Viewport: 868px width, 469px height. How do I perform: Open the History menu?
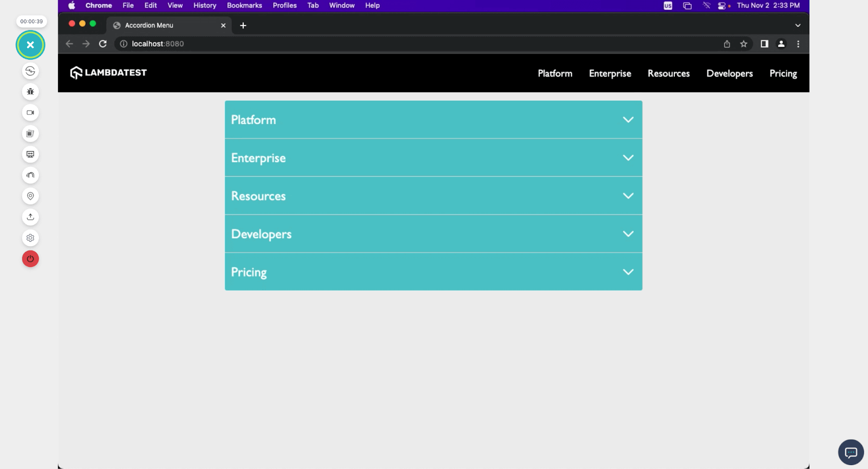coord(205,5)
